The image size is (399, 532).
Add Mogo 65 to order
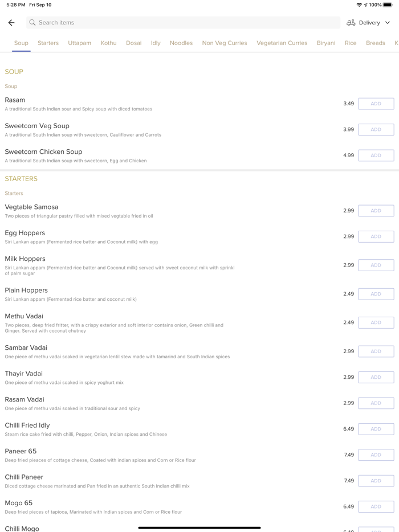coord(376,506)
